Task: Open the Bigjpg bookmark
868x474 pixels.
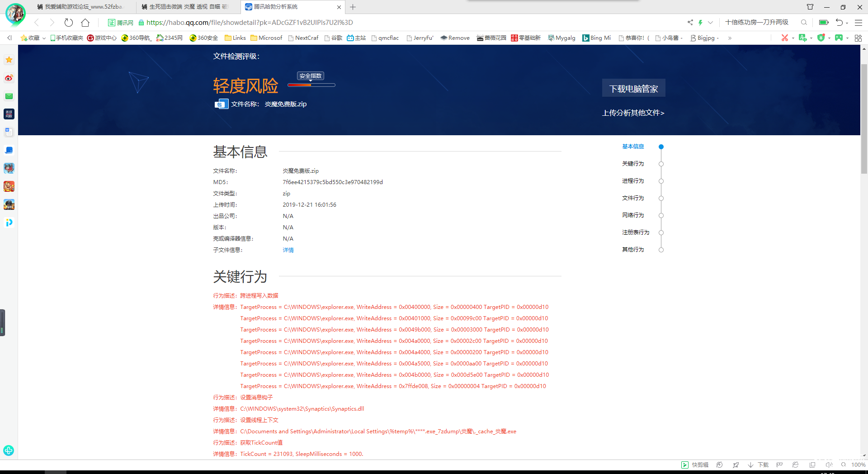Action: (704, 38)
